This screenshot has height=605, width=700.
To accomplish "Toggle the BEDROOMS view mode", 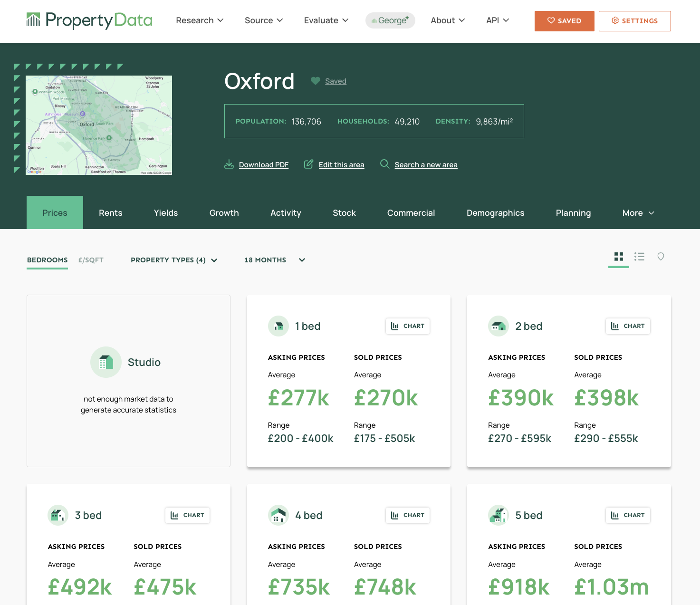I will 47,260.
